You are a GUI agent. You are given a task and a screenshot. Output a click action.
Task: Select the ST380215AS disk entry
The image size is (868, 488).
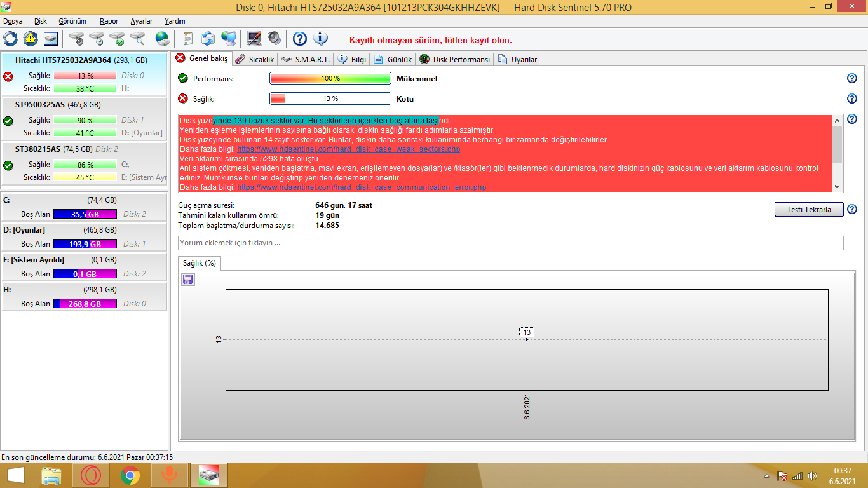click(85, 164)
